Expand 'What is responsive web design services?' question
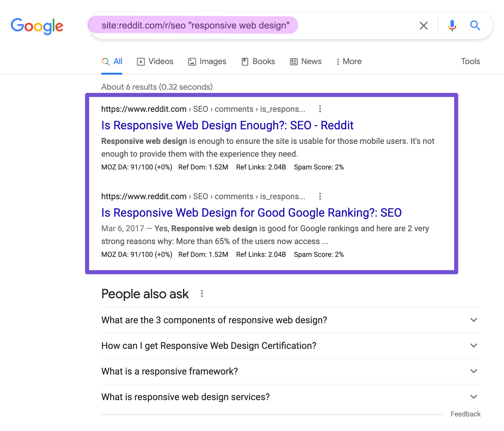The width and height of the screenshot is (504, 431). [291, 397]
